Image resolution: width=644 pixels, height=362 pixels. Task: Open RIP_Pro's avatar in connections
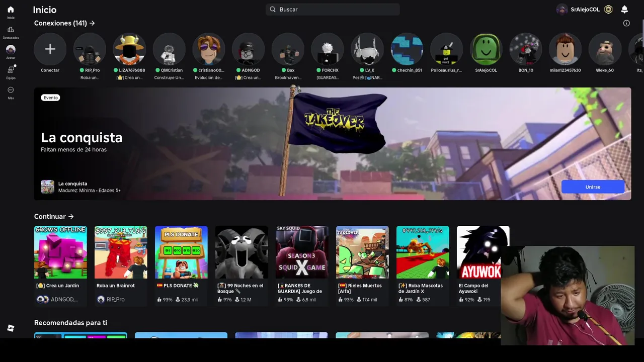tap(90, 49)
